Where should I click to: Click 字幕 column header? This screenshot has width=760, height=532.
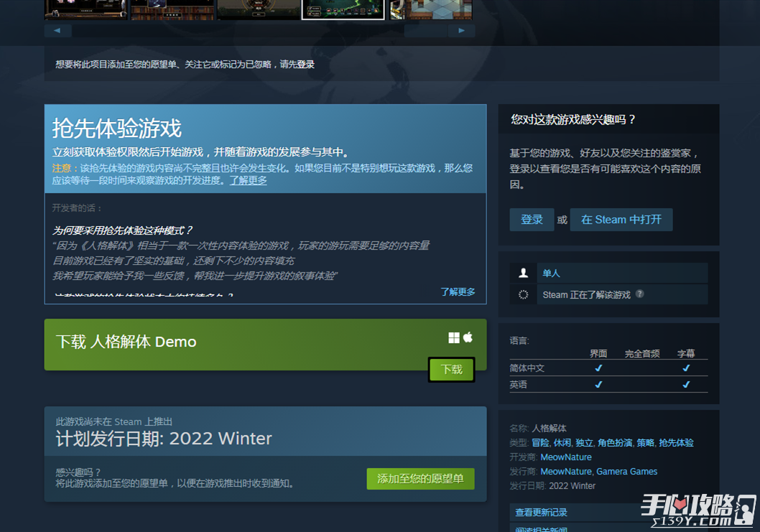686,354
